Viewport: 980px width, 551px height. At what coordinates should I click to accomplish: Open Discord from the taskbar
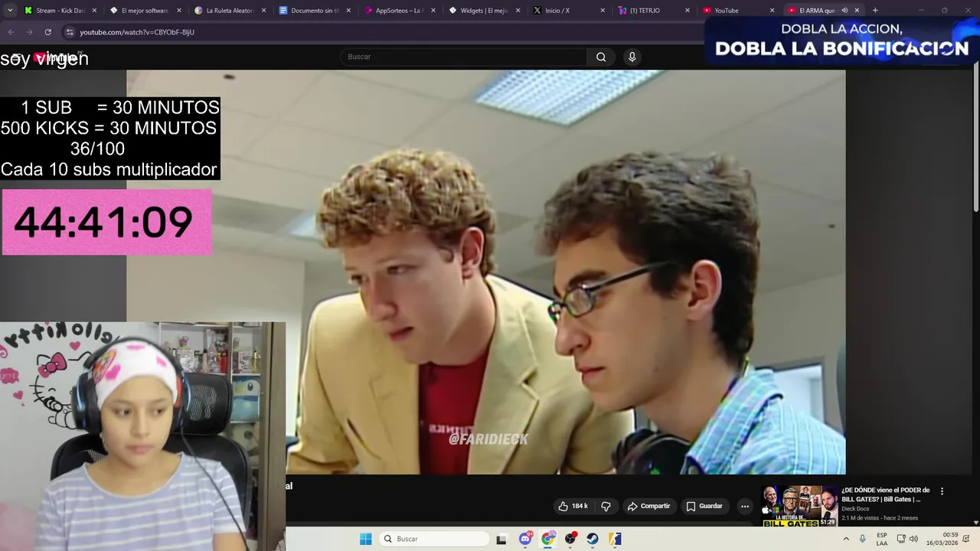(x=525, y=539)
